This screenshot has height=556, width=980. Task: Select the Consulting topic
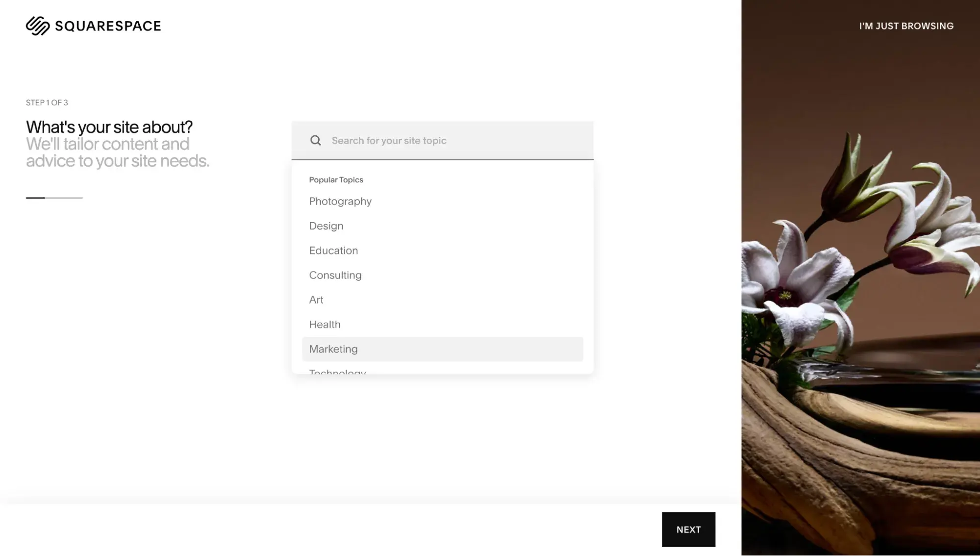[x=335, y=275]
